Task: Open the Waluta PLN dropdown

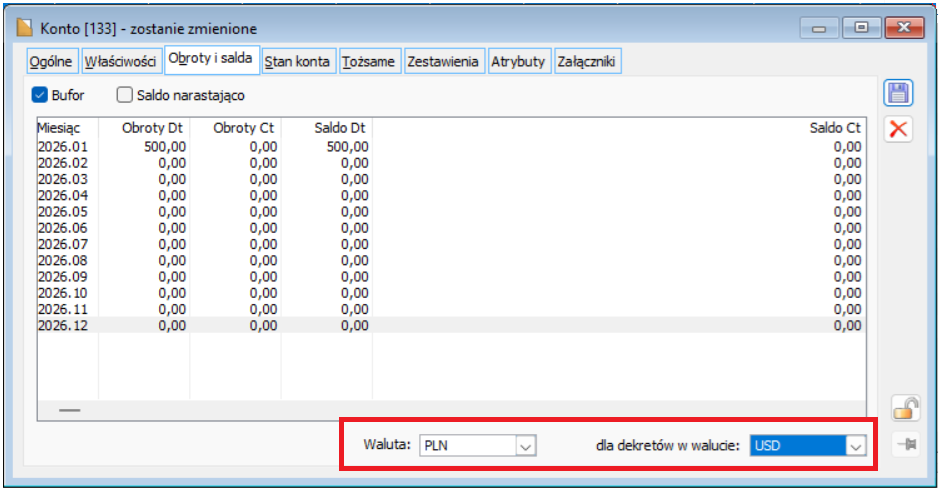Action: (x=526, y=446)
